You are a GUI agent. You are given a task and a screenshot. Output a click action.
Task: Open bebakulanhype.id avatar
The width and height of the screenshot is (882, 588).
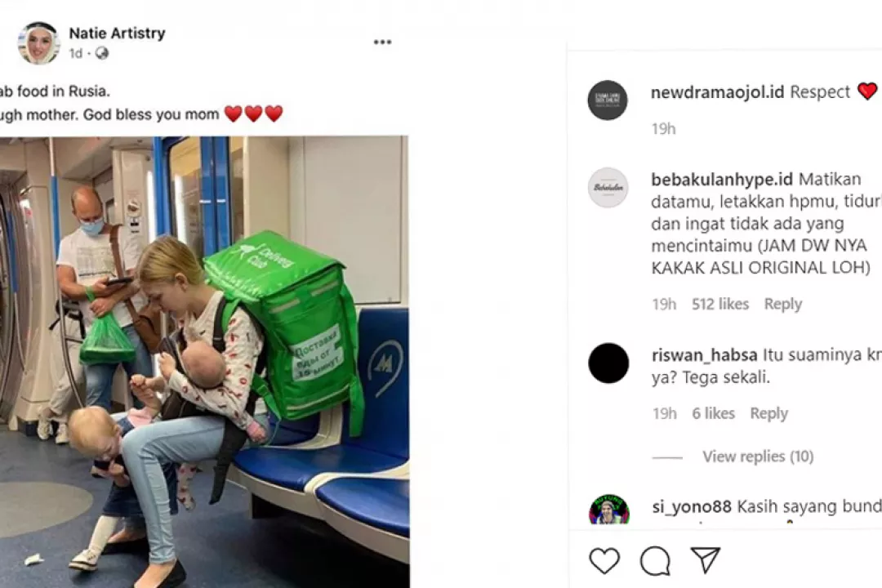(x=608, y=187)
